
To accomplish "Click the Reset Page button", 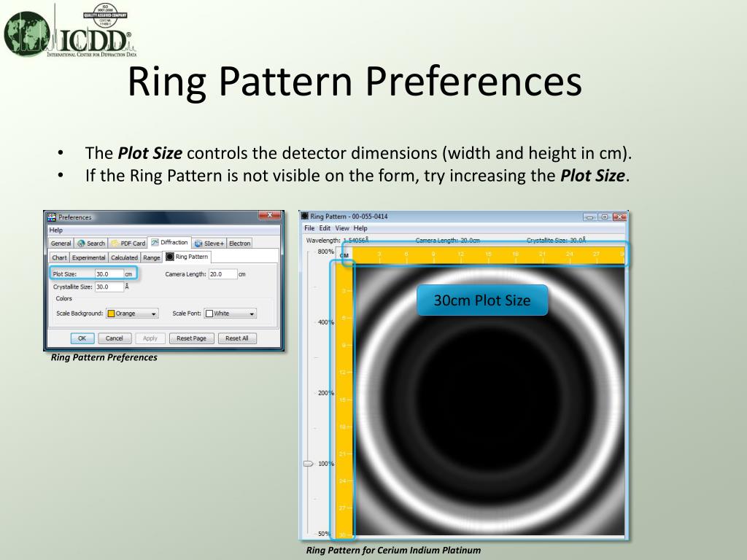I will pyautogui.click(x=192, y=338).
